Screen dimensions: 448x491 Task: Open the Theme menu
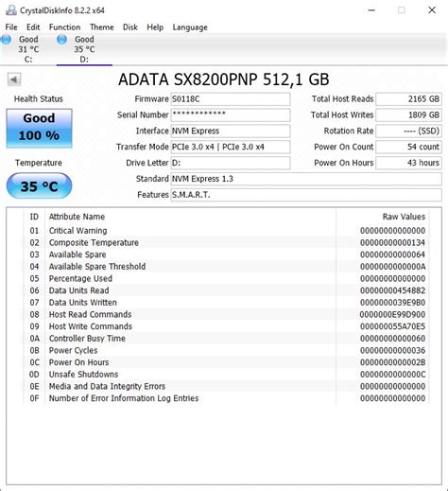coord(102,27)
